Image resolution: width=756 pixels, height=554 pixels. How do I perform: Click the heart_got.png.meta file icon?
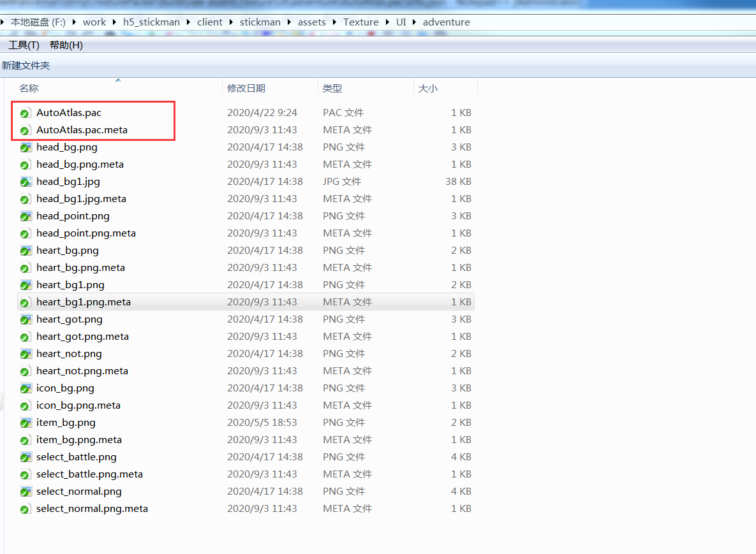tap(26, 337)
